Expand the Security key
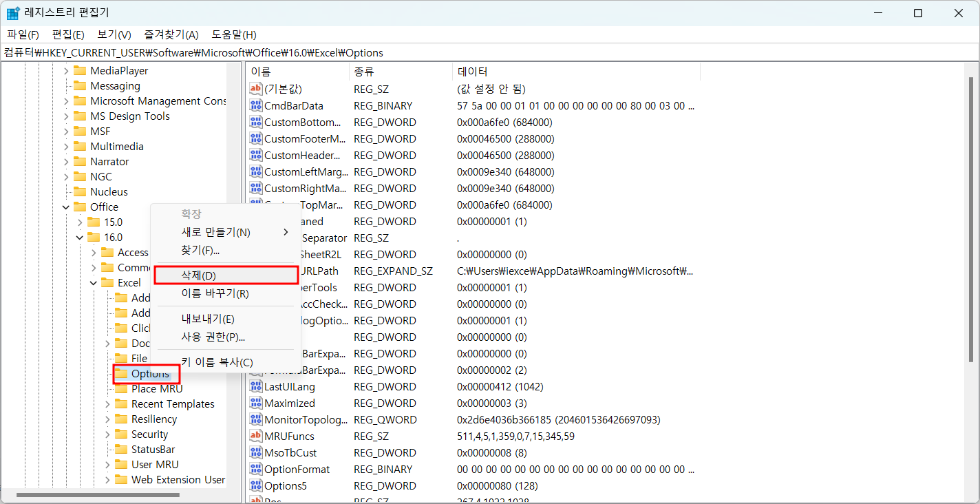The width and height of the screenshot is (980, 504). 107,434
